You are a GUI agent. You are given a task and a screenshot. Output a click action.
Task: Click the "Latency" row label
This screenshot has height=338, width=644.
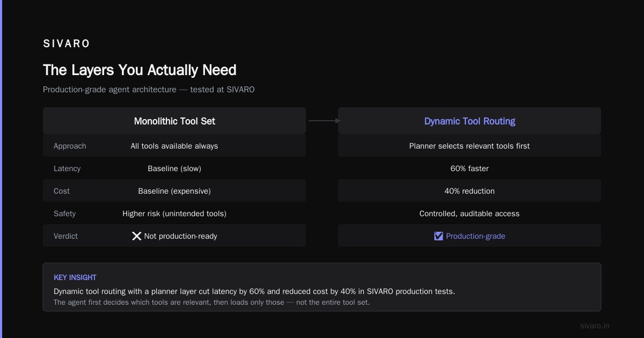[67, 168]
